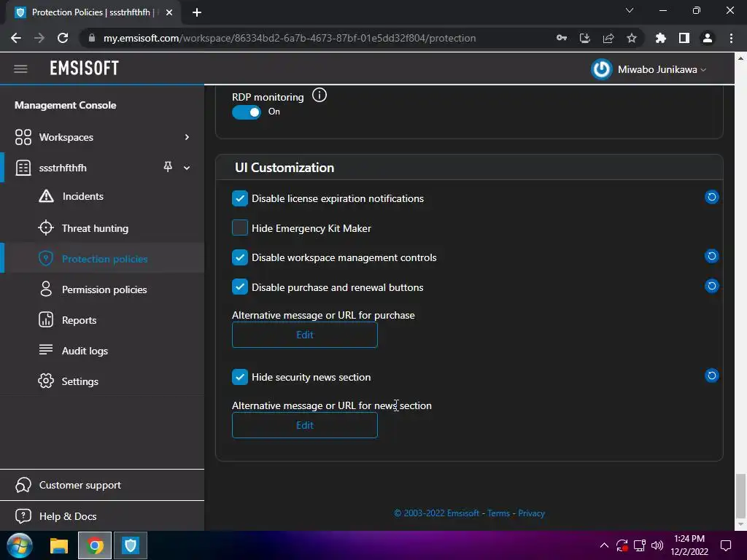This screenshot has width=747, height=560.
Task: Click the page vertical scrollbar thumb
Action: tap(740, 495)
